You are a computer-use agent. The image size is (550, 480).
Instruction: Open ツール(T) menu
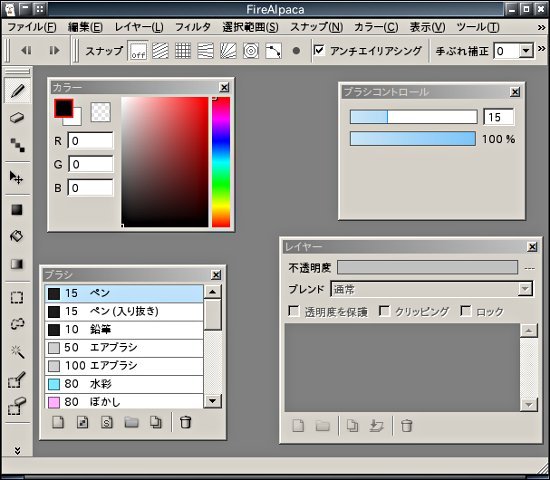(478, 27)
